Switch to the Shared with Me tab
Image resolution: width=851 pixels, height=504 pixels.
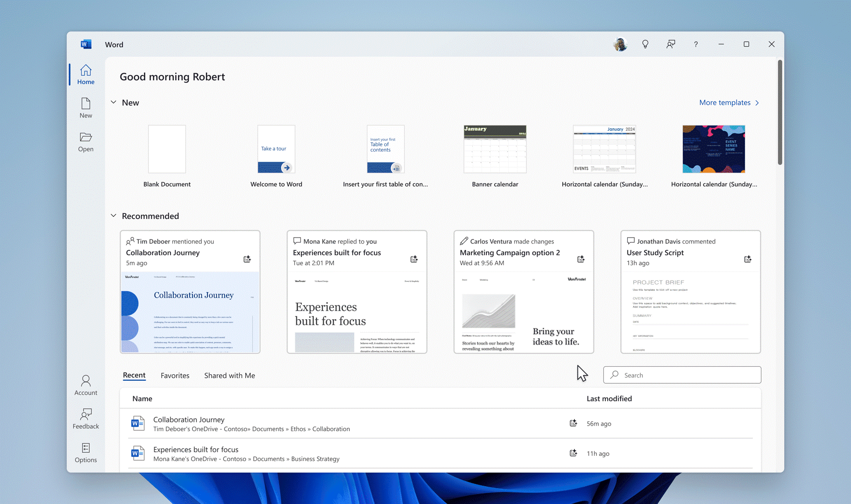229,375
